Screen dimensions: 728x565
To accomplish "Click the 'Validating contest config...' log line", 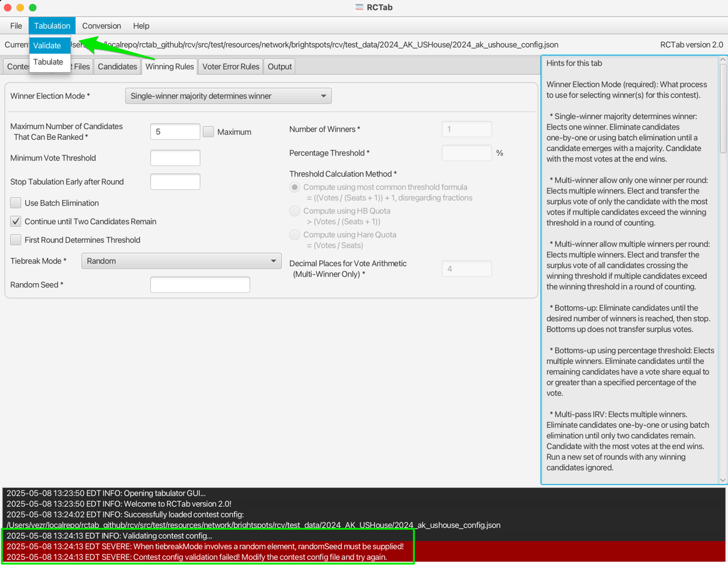I will point(110,536).
